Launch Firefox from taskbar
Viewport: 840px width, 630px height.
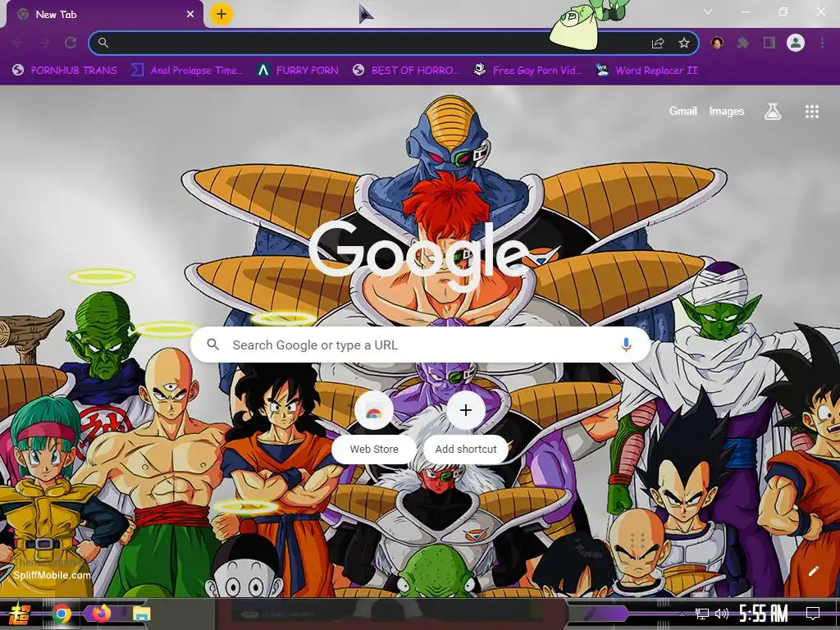pos(101,614)
